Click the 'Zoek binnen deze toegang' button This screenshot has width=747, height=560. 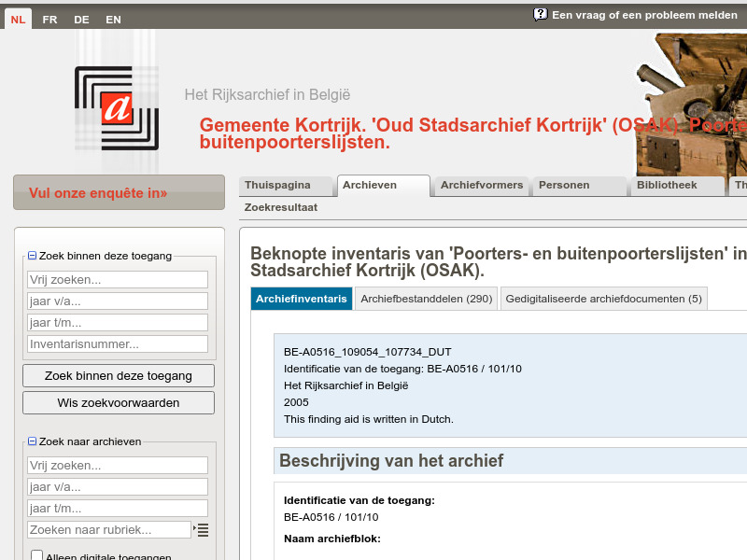(118, 375)
